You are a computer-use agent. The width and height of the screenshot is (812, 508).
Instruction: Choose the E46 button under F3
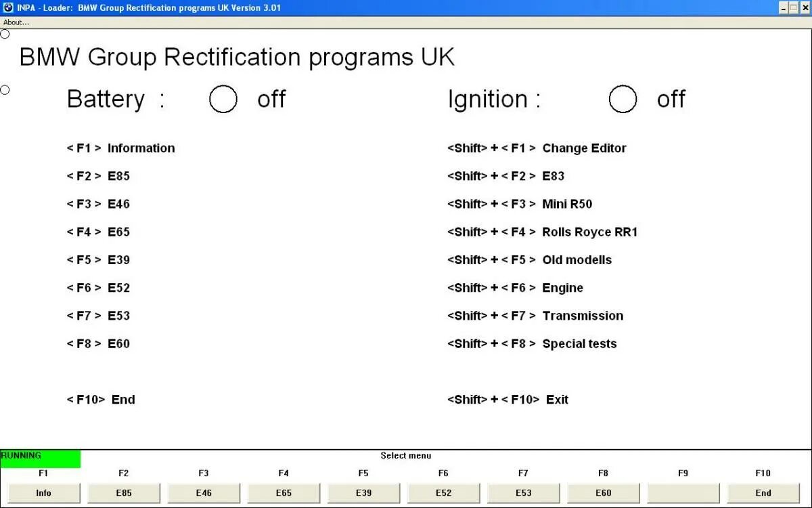pyautogui.click(x=204, y=493)
